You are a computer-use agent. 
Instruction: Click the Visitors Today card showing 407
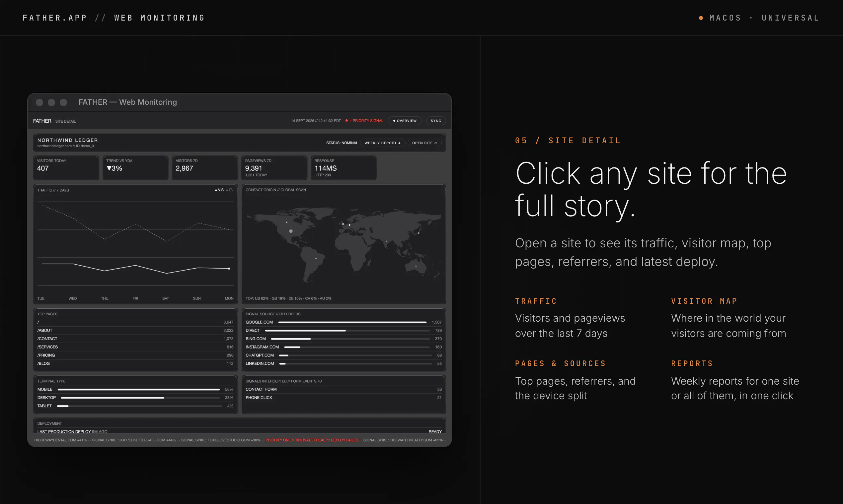pyautogui.click(x=66, y=168)
